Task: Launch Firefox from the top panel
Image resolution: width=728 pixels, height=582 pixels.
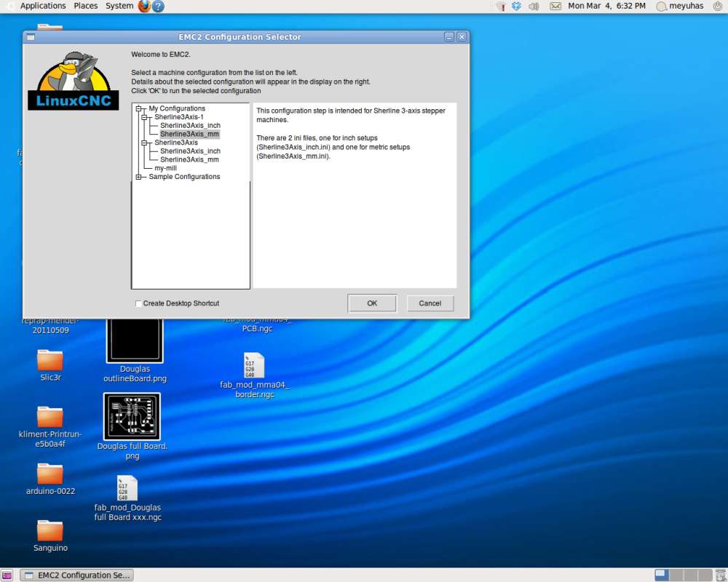Action: (144, 6)
